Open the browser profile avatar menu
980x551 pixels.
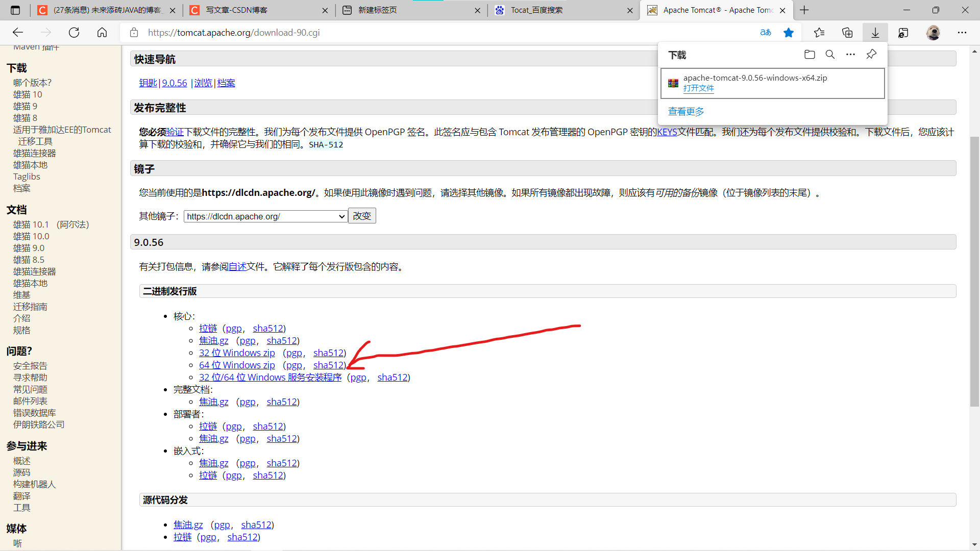934,32
